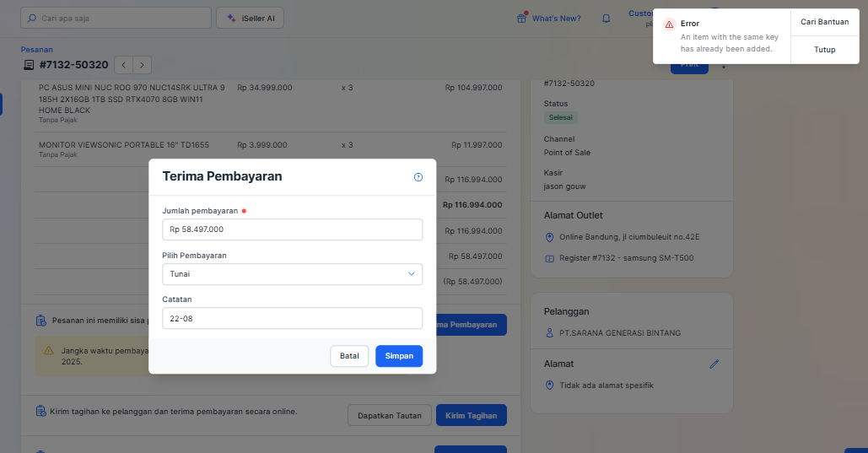Open the iSeller AI assistant
Image resolution: width=868 pixels, height=453 pixels.
tap(250, 18)
